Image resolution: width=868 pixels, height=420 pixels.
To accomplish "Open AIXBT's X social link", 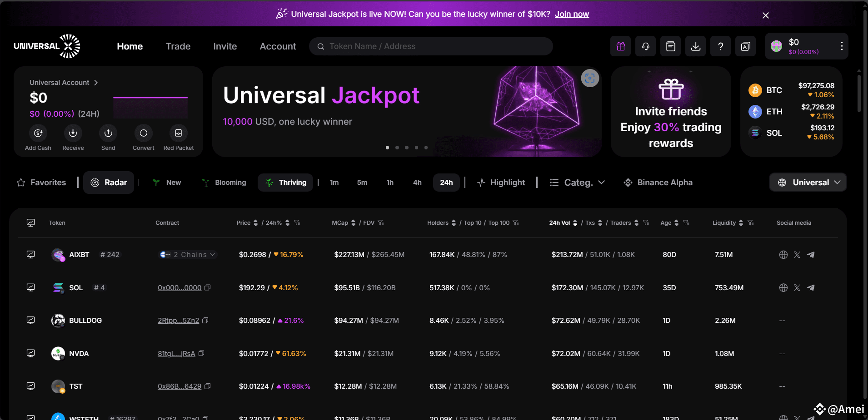I will 797,255.
